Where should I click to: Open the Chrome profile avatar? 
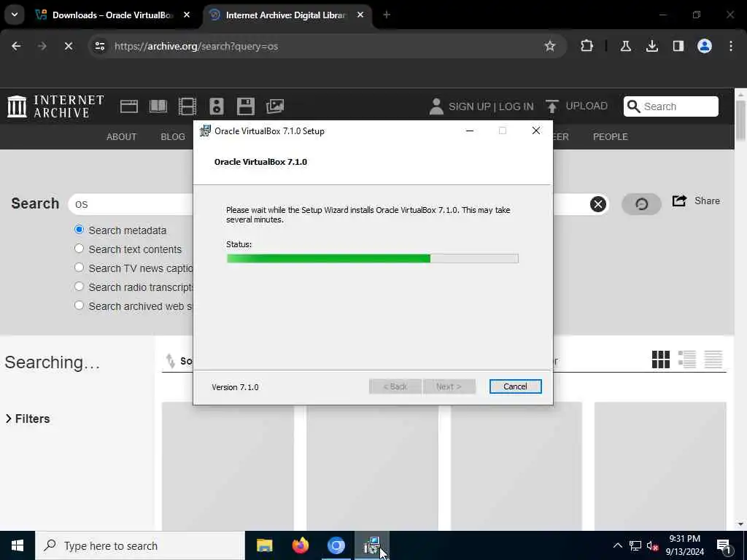(705, 46)
